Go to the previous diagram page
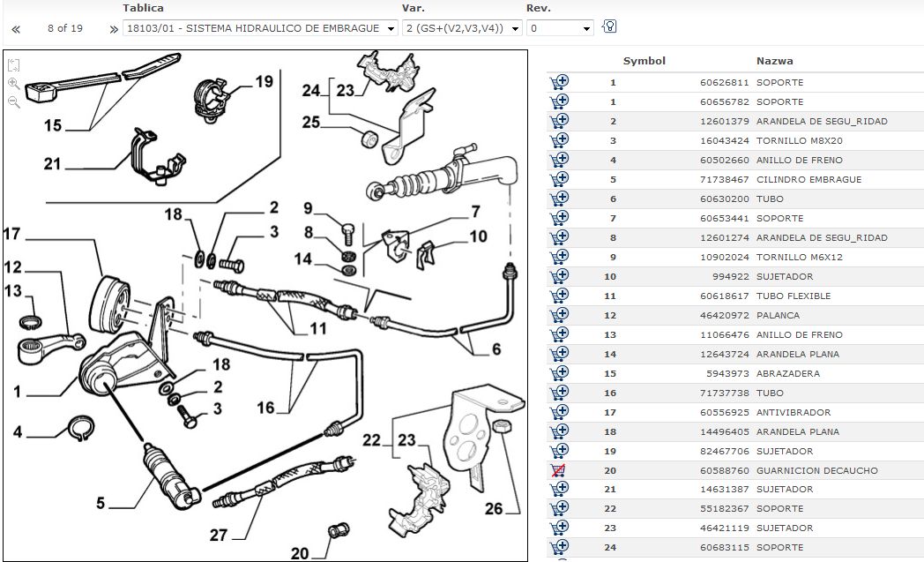This screenshot has height=562, width=924. click(16, 29)
